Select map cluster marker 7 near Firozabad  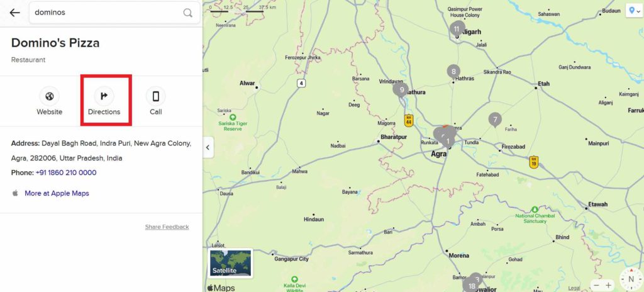pyautogui.click(x=495, y=120)
